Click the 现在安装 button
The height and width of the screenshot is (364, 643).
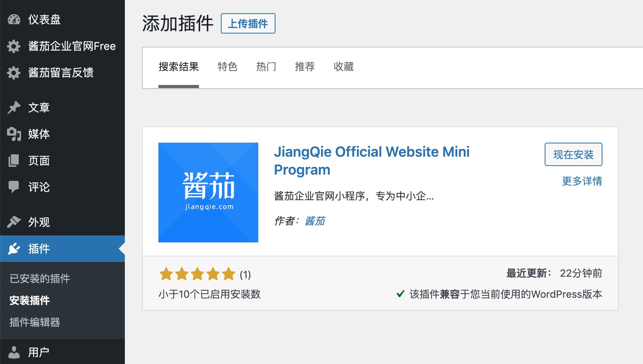click(574, 154)
